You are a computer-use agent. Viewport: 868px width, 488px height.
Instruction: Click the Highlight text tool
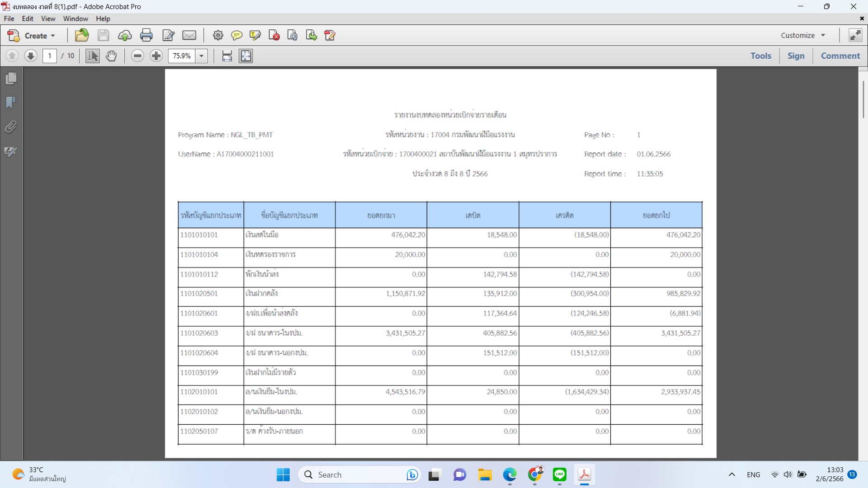pos(255,35)
